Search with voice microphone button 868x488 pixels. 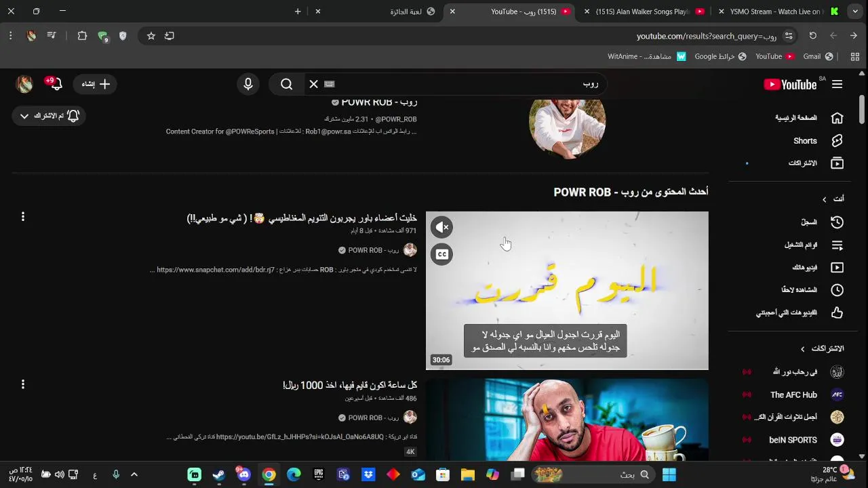point(248,84)
